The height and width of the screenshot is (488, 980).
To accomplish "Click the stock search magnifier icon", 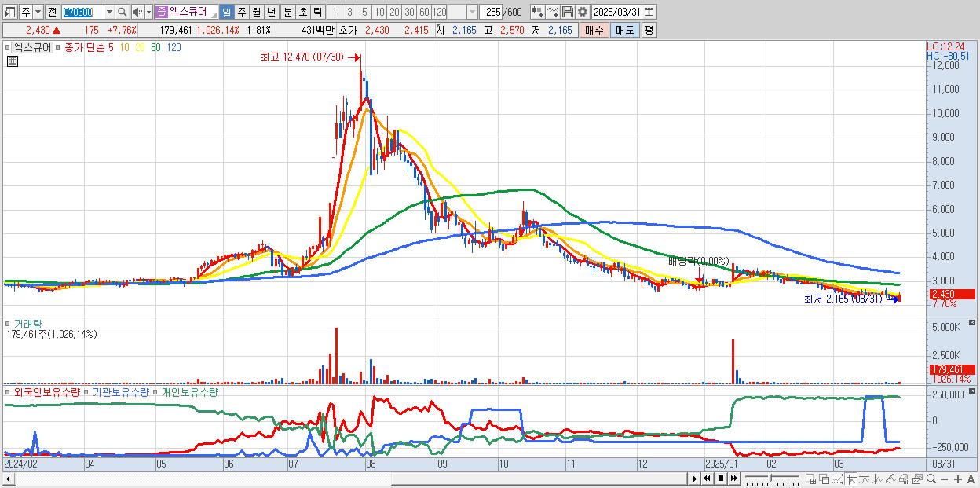I will [122, 12].
